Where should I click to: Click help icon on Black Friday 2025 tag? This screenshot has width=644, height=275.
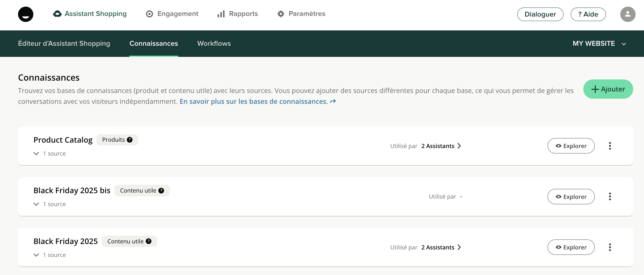149,241
